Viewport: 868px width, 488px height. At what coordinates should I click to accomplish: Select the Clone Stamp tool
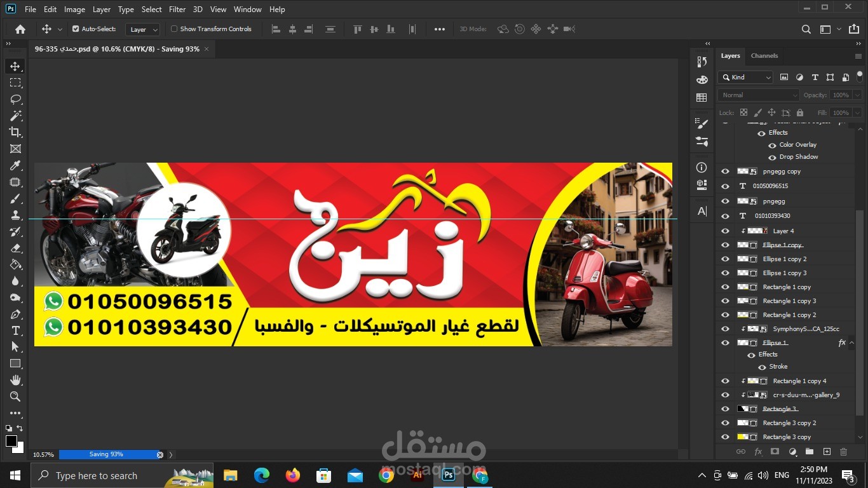pos(15,215)
